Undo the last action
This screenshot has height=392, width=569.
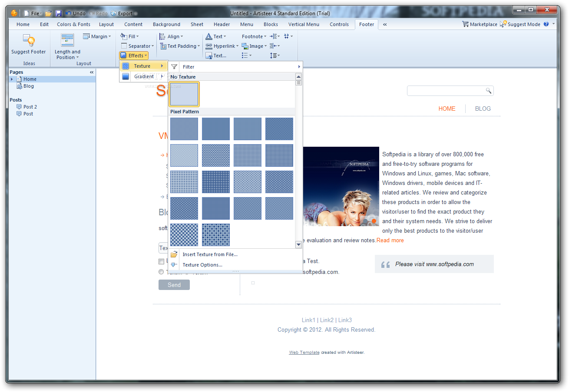(76, 13)
